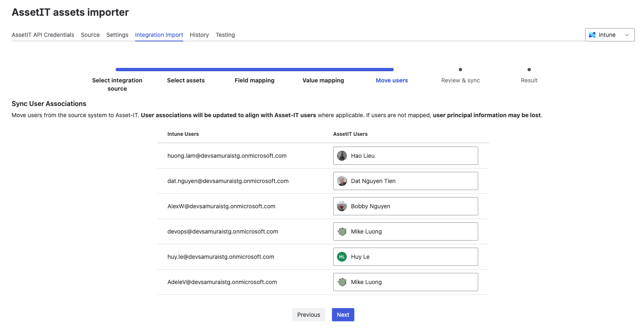The height and width of the screenshot is (335, 644).
Task: Switch to the History tab
Action: pos(199,35)
